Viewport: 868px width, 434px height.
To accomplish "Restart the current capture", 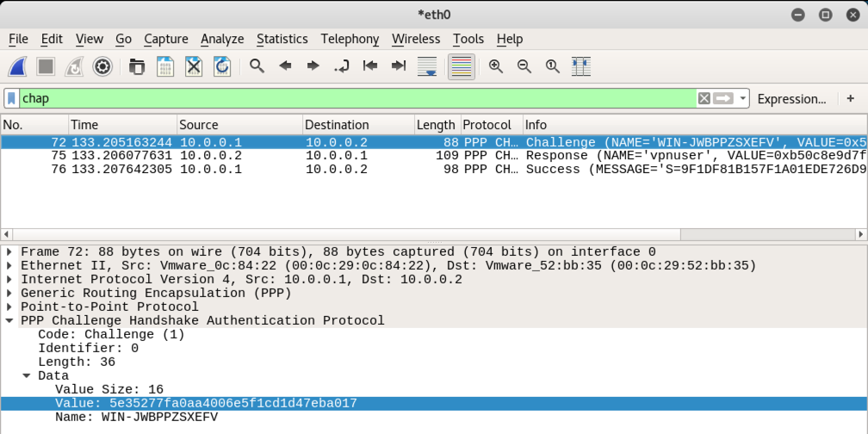I will tap(74, 66).
